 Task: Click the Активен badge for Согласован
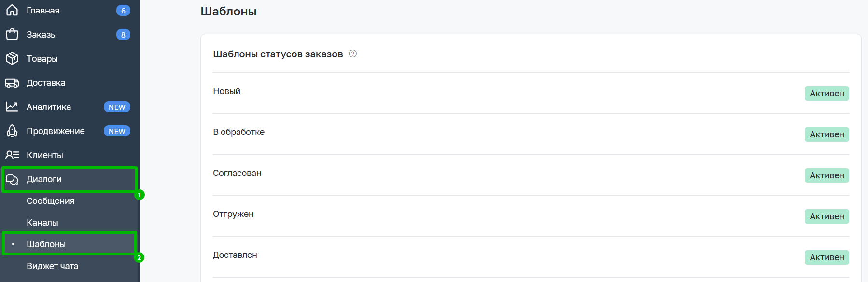(826, 175)
